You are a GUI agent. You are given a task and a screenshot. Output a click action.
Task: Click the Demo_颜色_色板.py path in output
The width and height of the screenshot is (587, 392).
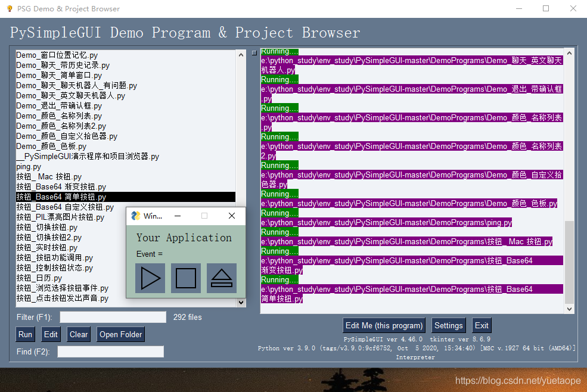pyautogui.click(x=409, y=203)
